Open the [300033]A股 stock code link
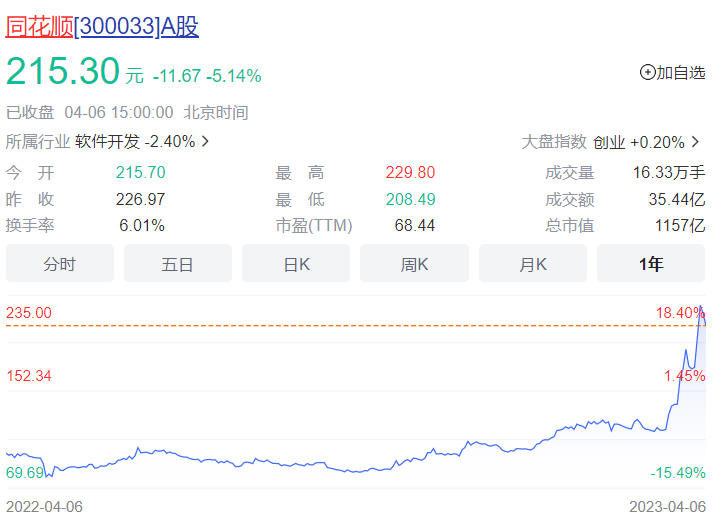This screenshot has width=718, height=520. pos(136,27)
